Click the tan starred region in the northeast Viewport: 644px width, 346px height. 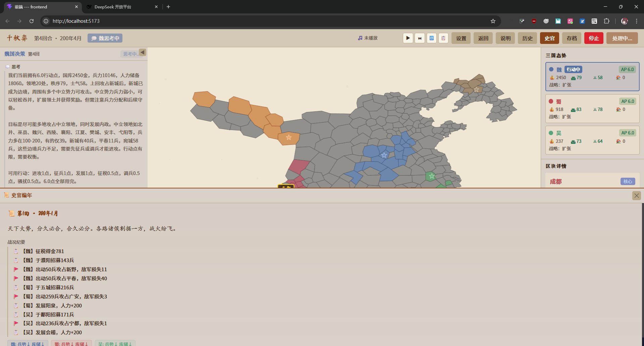(x=476, y=90)
